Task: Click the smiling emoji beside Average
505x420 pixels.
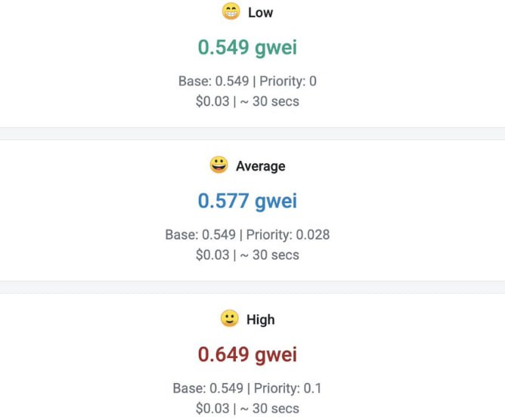Action: pos(218,165)
